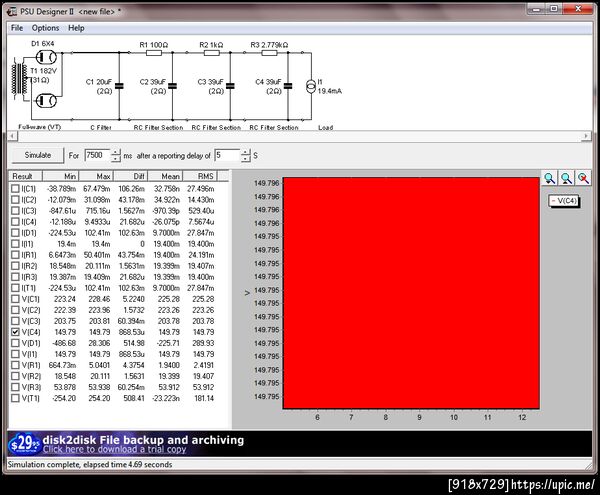
Task: Select the R1 100Ω resistor symbol
Action: click(153, 52)
